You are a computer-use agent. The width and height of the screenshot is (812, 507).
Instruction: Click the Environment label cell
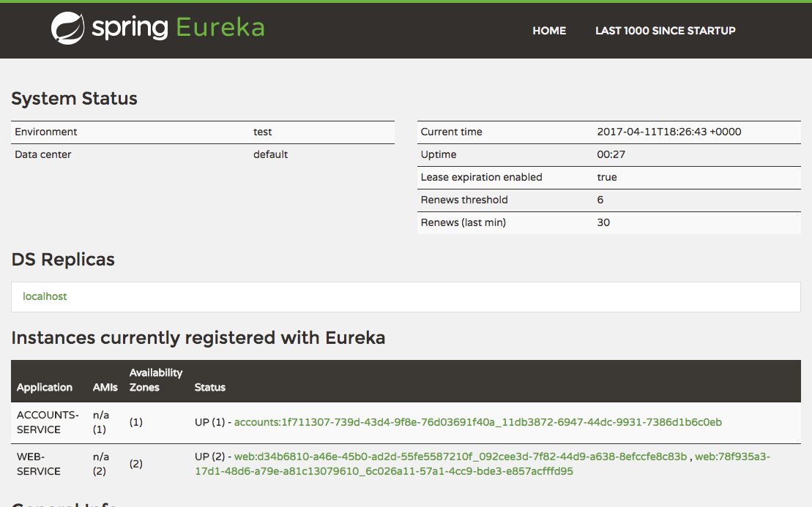point(45,132)
